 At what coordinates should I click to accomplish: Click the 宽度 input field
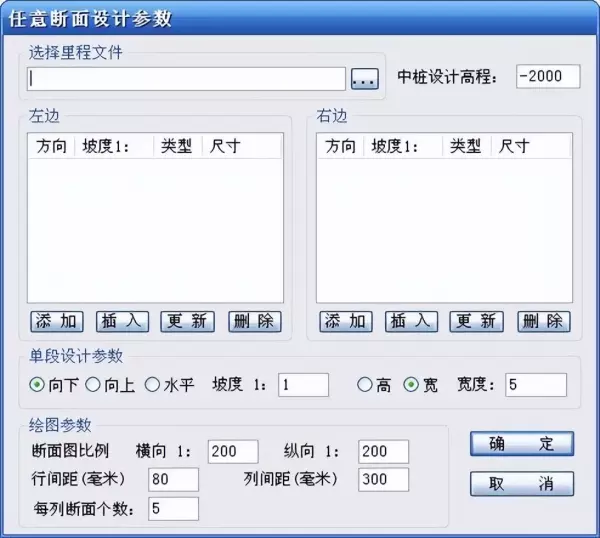pos(536,385)
